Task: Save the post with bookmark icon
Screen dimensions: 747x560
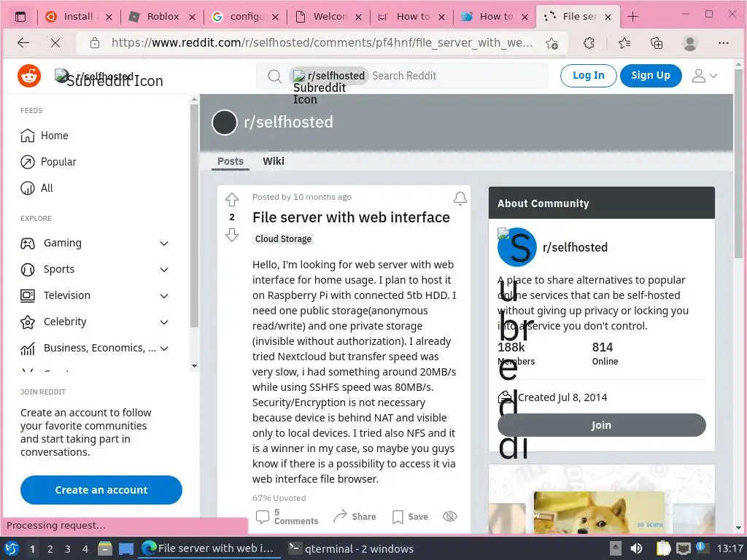Action: [410, 517]
